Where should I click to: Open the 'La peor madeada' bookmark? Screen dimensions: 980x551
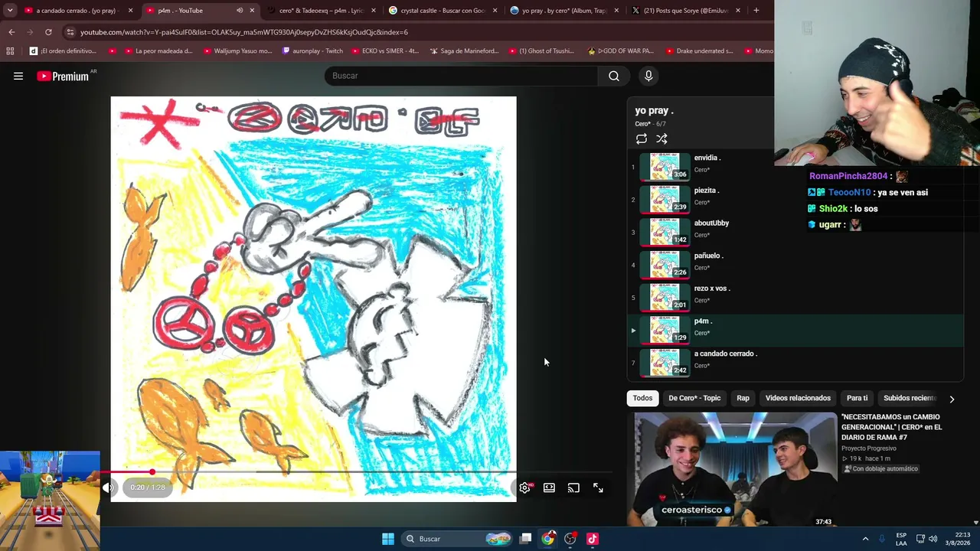[158, 51]
